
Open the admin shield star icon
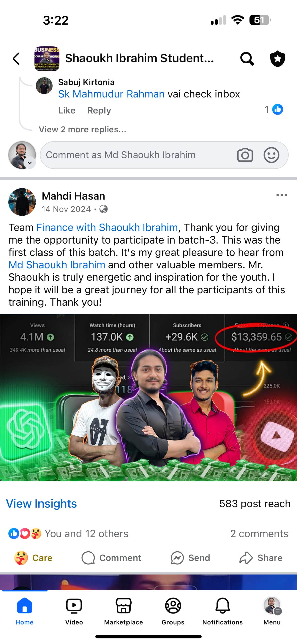pos(277,59)
